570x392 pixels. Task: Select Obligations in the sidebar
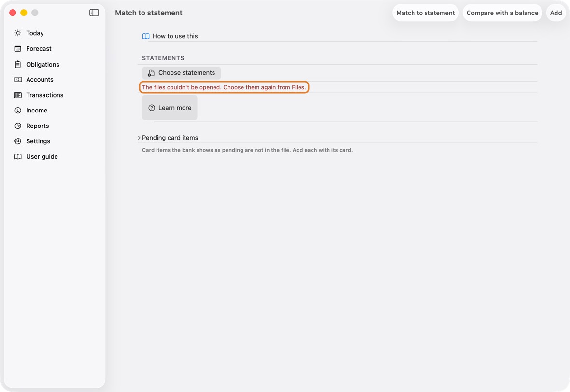[43, 64]
